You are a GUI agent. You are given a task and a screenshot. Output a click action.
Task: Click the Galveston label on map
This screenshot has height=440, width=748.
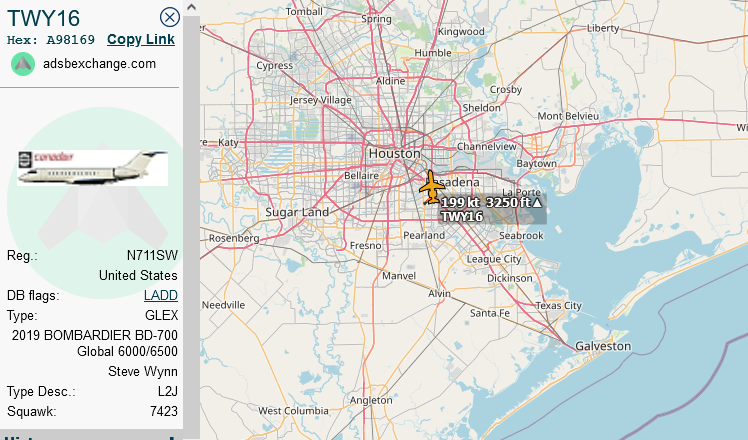click(x=603, y=346)
